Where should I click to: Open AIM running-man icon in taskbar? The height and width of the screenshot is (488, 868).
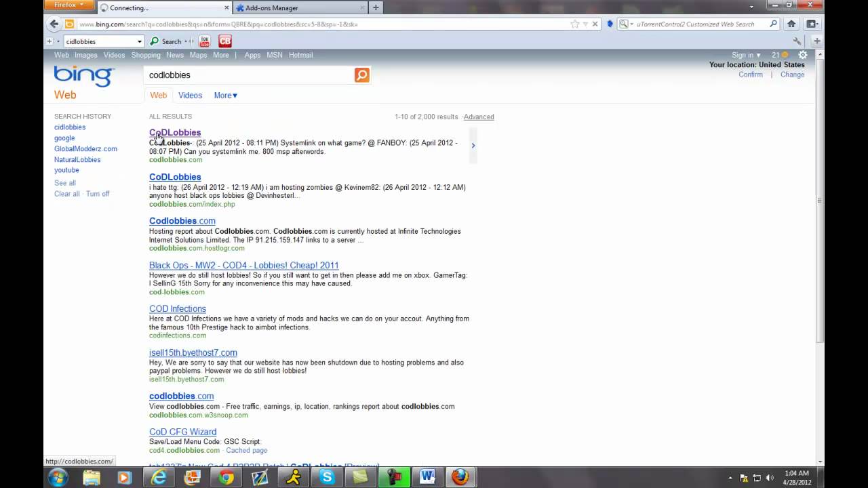click(x=293, y=477)
